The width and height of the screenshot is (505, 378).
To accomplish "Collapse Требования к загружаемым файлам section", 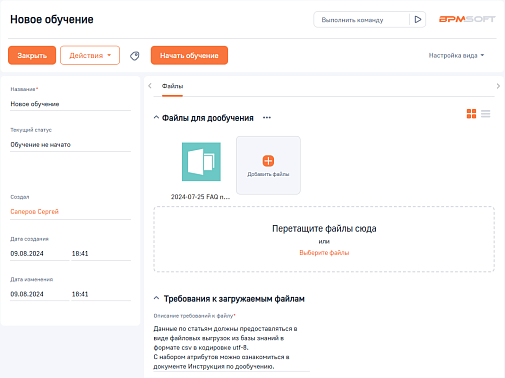I will (x=156, y=298).
